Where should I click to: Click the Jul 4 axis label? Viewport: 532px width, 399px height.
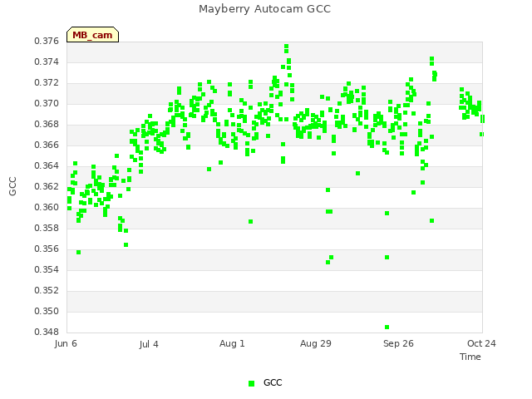pyautogui.click(x=149, y=344)
